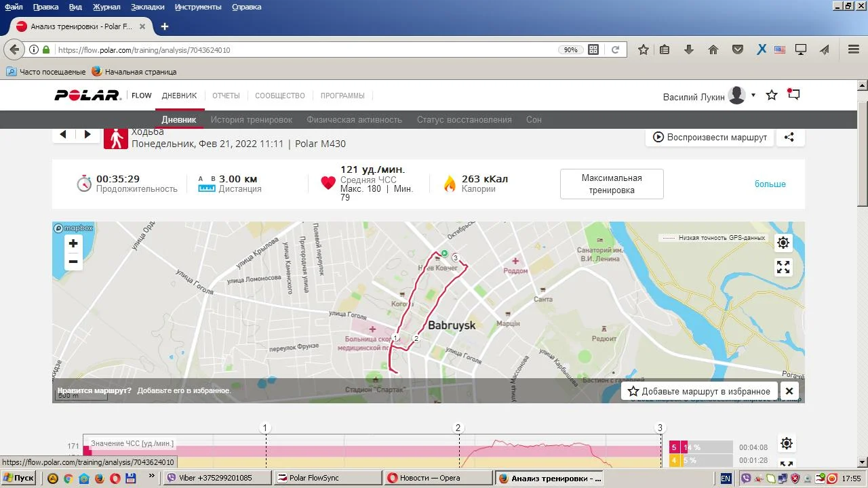The image size is (868, 488).
Task: Open the ОТЧЕТЫ tab
Action: [x=226, y=96]
